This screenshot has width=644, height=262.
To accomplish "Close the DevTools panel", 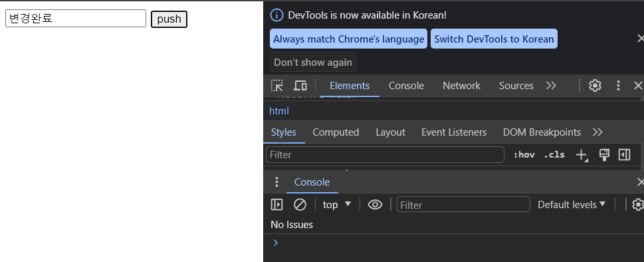I will pos(638,85).
